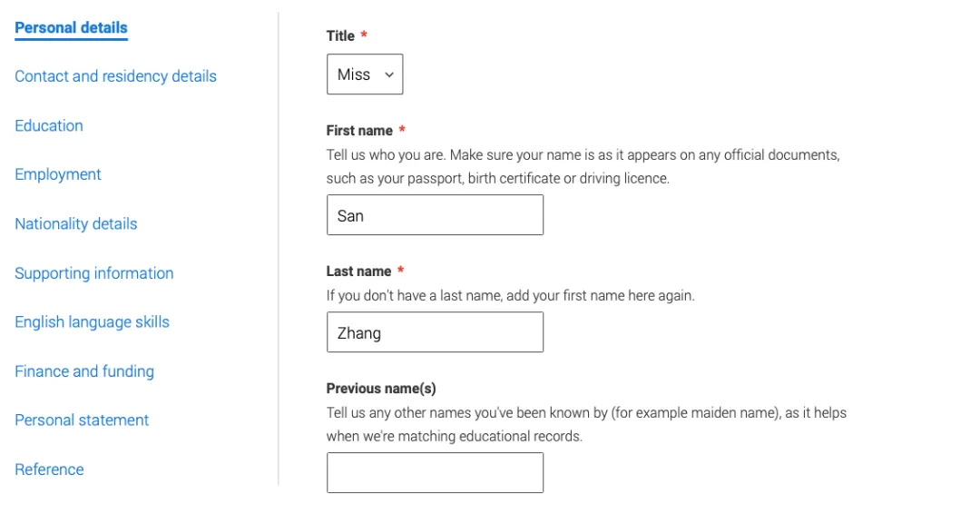Click the First name label

tap(359, 131)
